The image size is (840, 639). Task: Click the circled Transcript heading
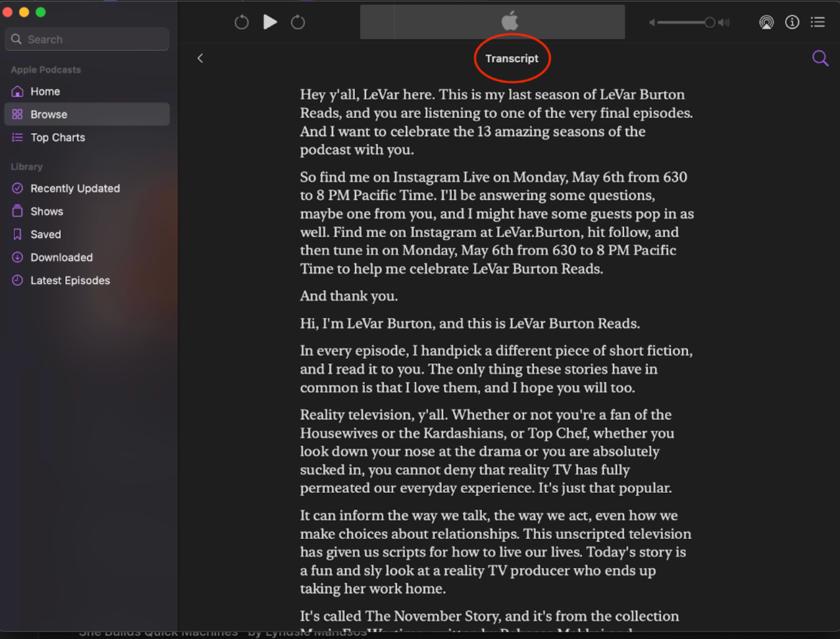click(512, 58)
